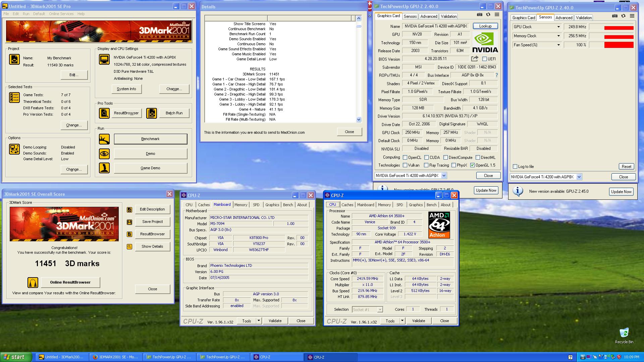Click the ResultBrowser magnifier icon in Pro Tools
Viewport: 644px width, 362px height.
click(x=104, y=113)
